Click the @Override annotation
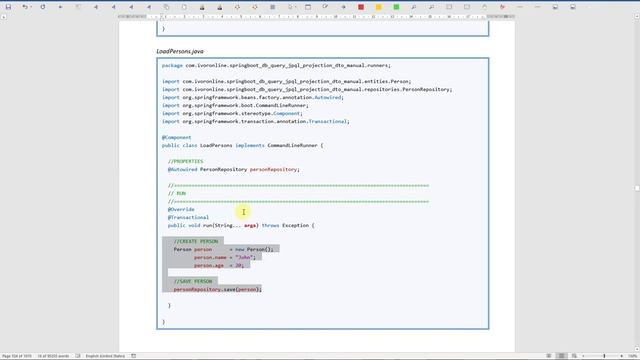 [x=181, y=209]
